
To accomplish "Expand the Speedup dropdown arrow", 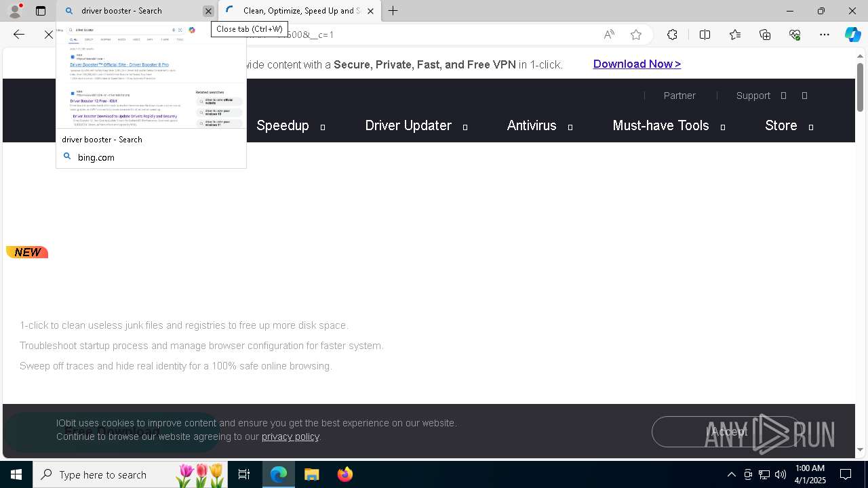I will tap(323, 127).
